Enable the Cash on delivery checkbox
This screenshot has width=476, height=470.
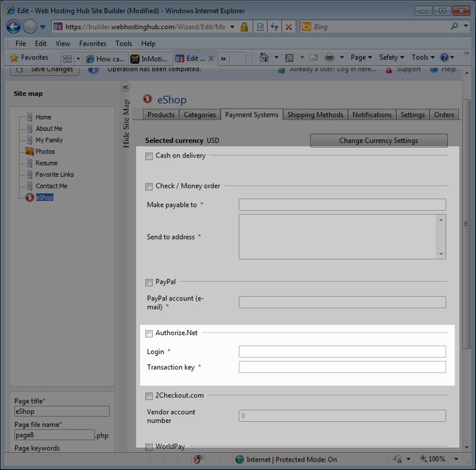[149, 156]
